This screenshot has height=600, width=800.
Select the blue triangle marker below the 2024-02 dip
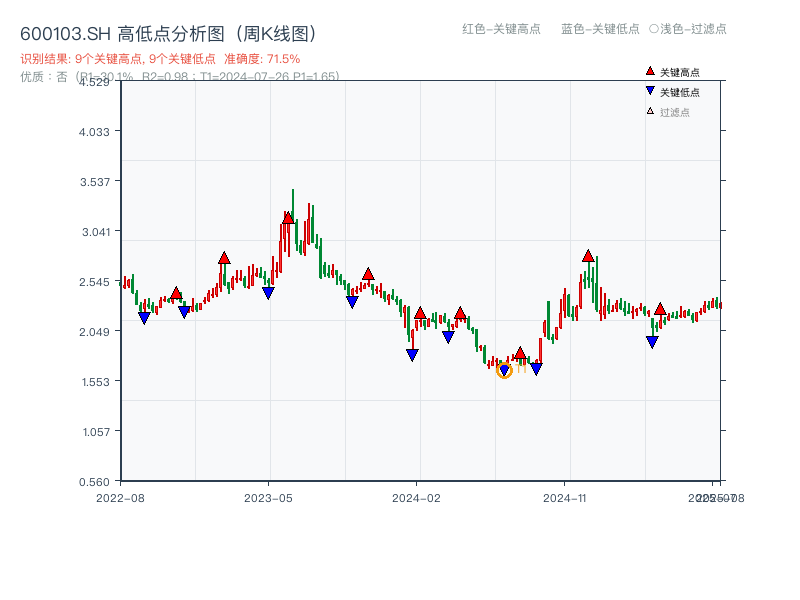click(412, 355)
